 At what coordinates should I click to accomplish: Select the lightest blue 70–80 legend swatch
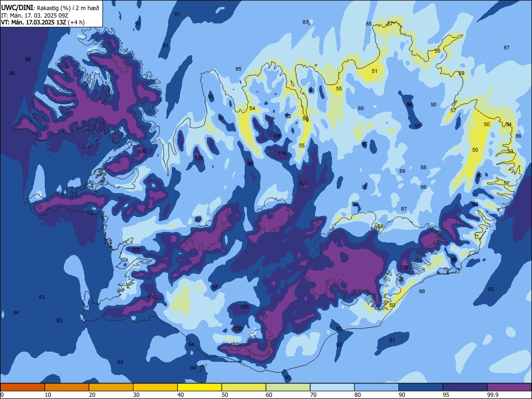tap(332, 387)
